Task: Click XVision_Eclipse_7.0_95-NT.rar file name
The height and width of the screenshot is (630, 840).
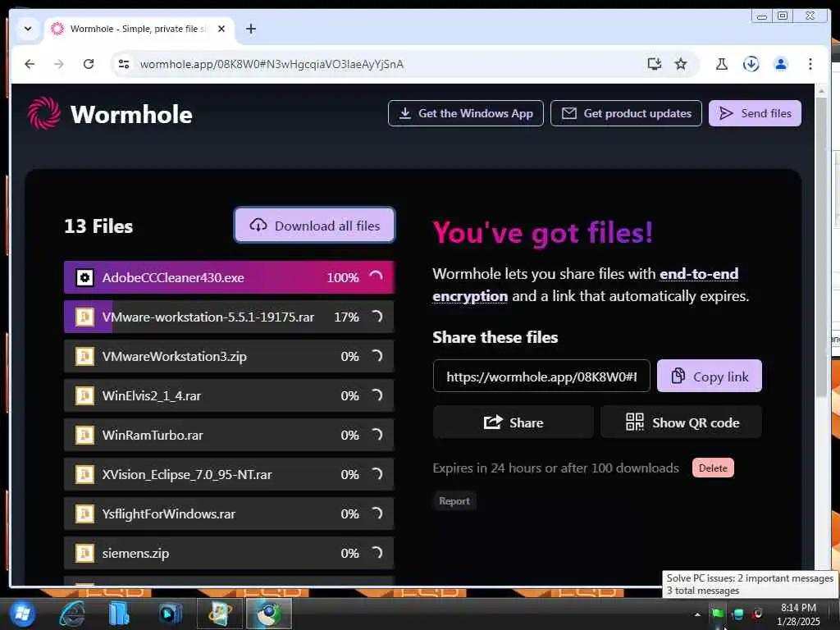Action: (x=187, y=475)
